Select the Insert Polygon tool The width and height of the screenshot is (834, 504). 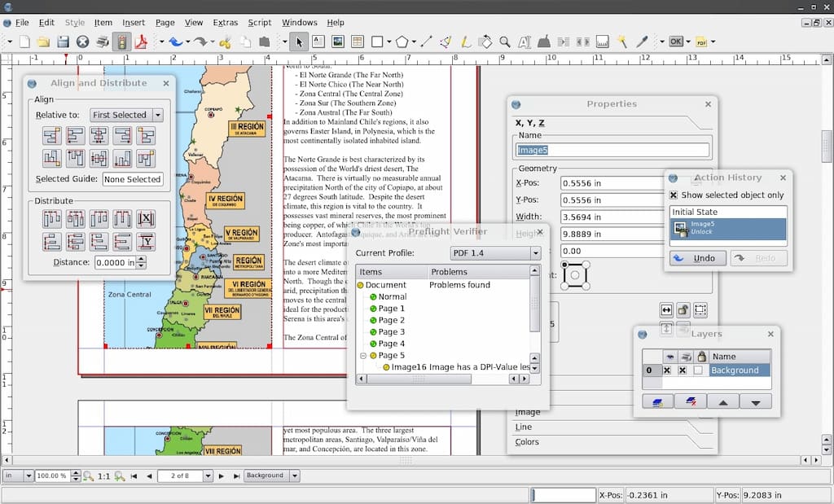(403, 41)
